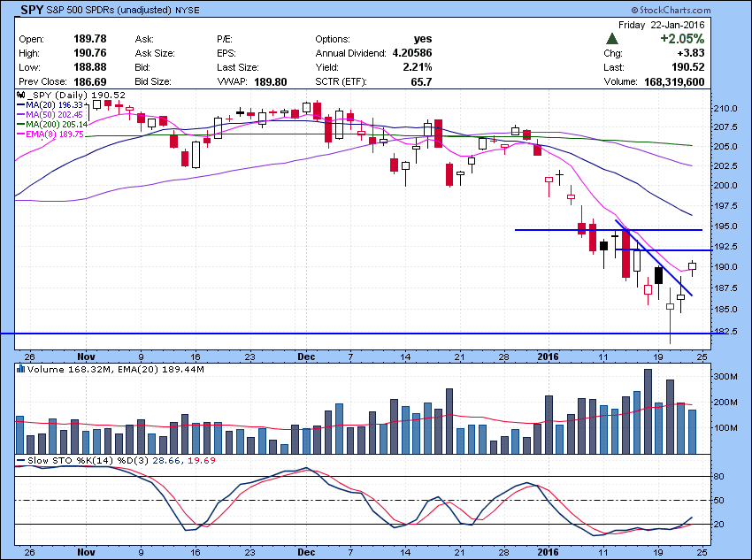Viewport: 752px width, 560px height.
Task: Click the last candlestick on the price chart
Action: (692, 267)
